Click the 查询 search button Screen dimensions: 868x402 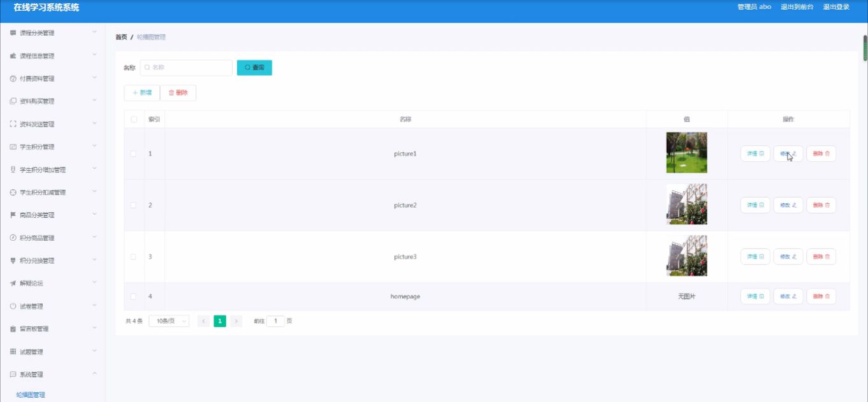click(x=254, y=68)
